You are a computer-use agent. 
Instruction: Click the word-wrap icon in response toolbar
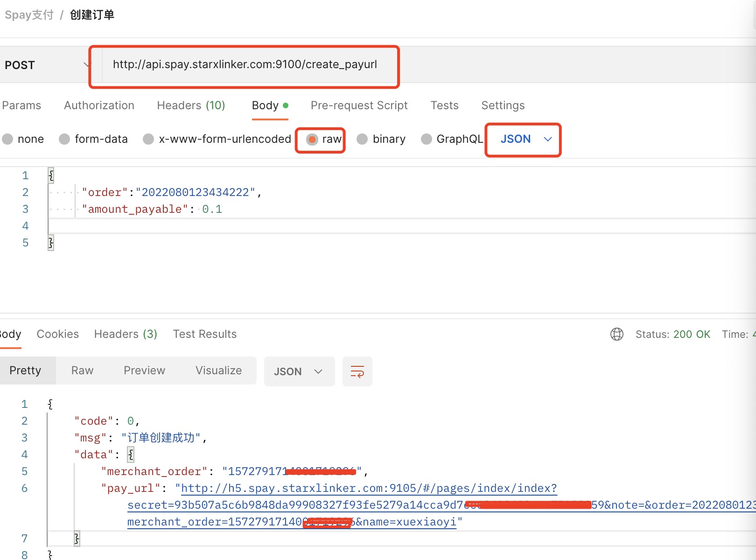point(357,371)
